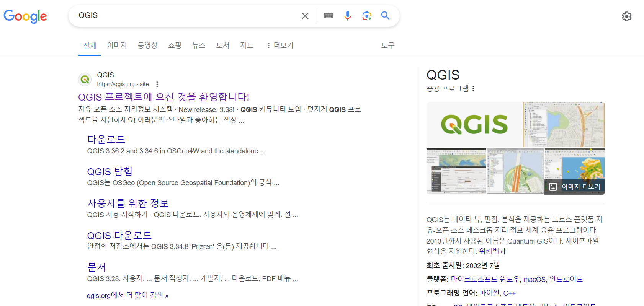Clear the search box with X icon
Viewport: 644px width, 306px height.
click(x=305, y=16)
